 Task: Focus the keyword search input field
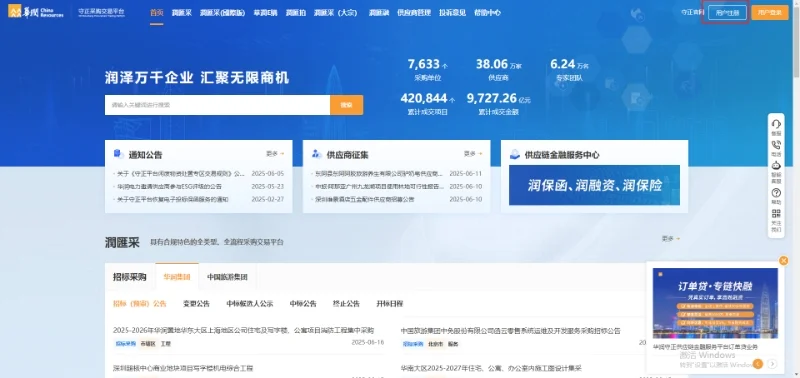[217, 105]
